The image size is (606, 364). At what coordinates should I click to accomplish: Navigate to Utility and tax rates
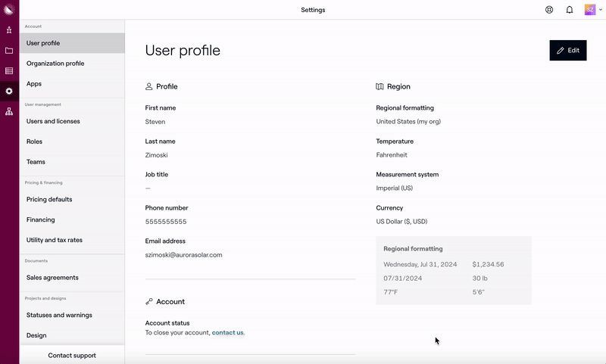coord(55,240)
